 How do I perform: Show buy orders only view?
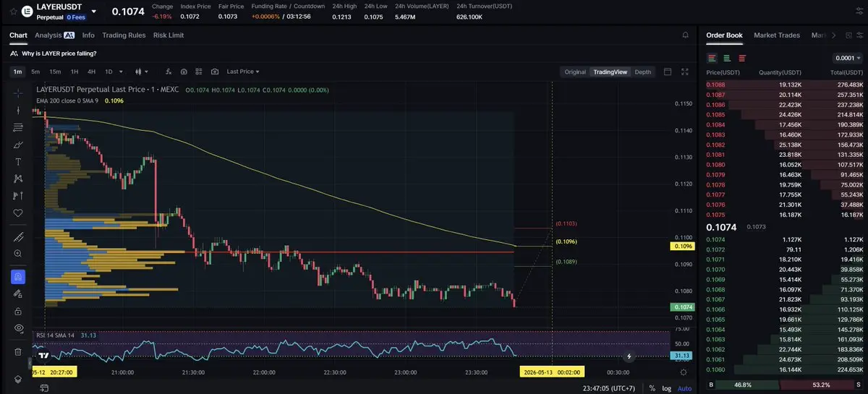pyautogui.click(x=727, y=58)
